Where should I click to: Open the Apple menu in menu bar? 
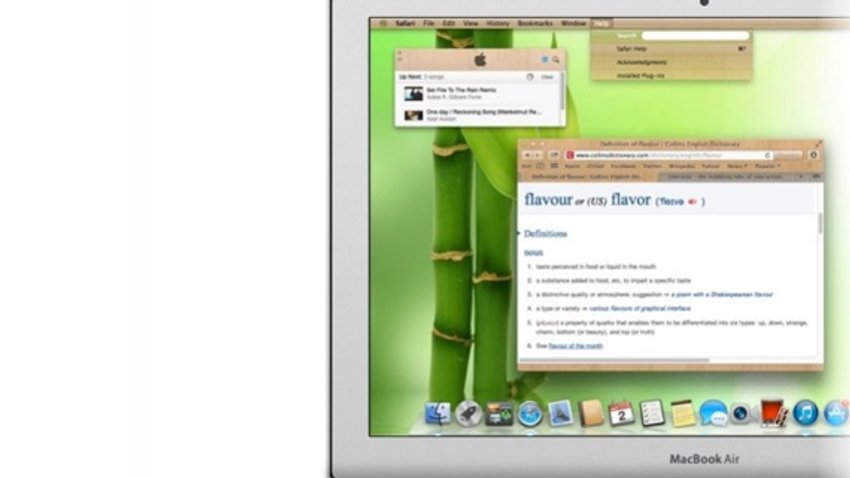click(x=383, y=23)
